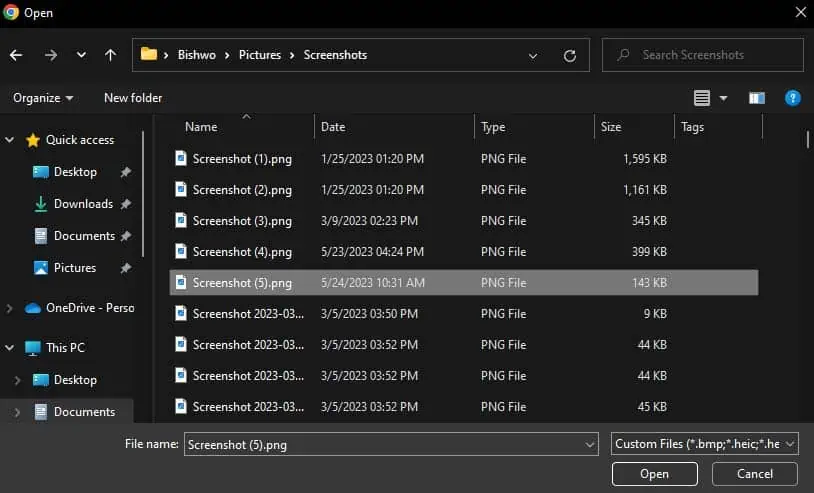The image size is (814, 493).
Task: Go back with the left arrow icon
Action: tap(16, 55)
